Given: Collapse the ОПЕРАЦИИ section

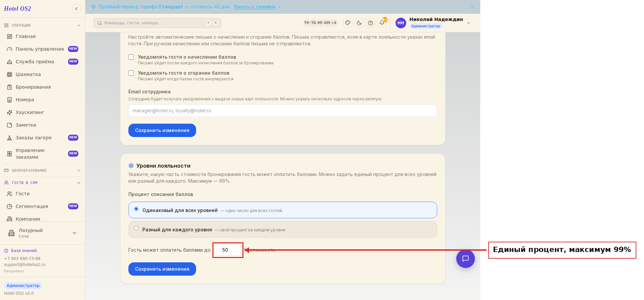Looking at the screenshot, I should pos(42,25).
